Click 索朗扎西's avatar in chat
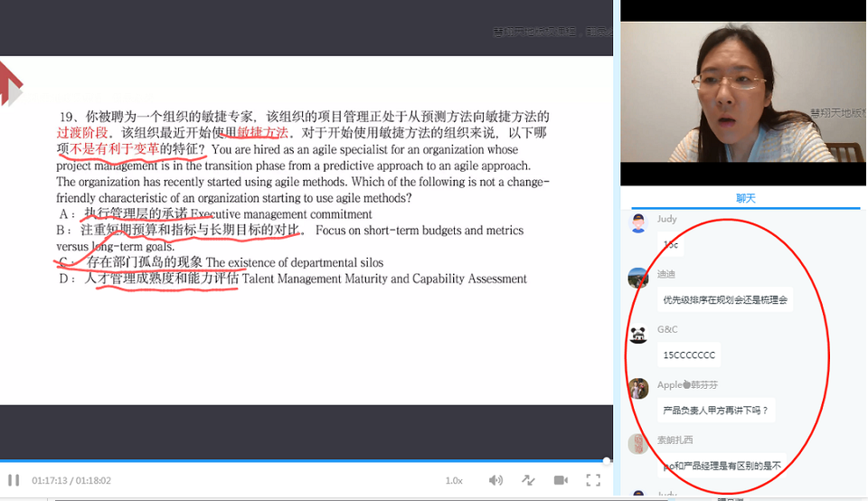Image resolution: width=868 pixels, height=501 pixels. click(x=638, y=444)
